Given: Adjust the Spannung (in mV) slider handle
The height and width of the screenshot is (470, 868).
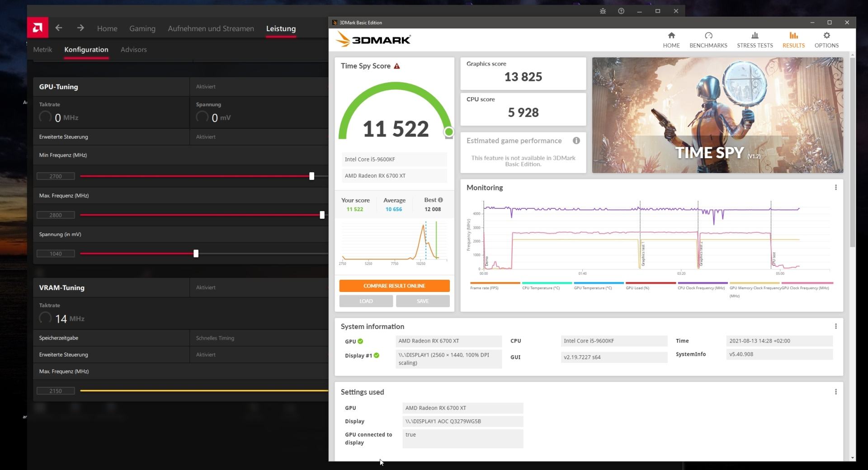Looking at the screenshot, I should click(196, 254).
